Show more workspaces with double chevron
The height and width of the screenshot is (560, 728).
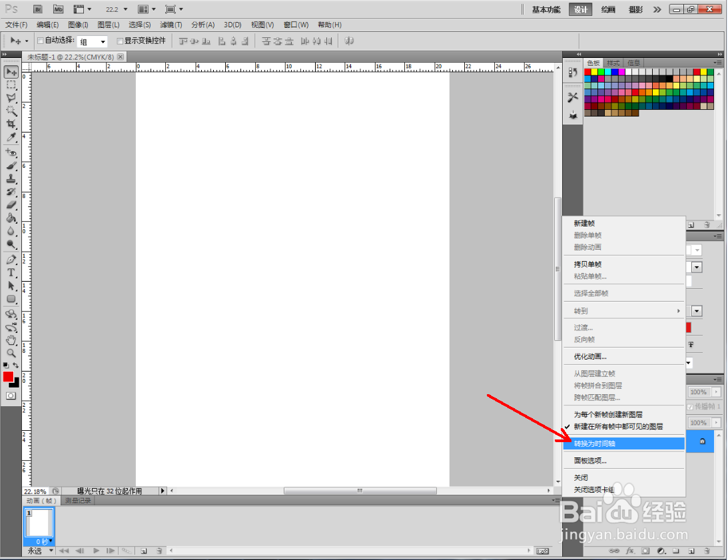tap(657, 9)
